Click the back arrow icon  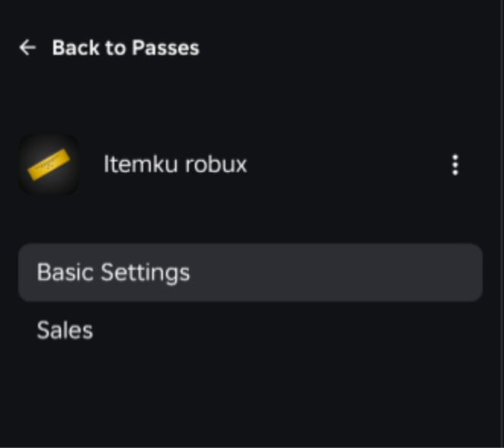coord(27,48)
